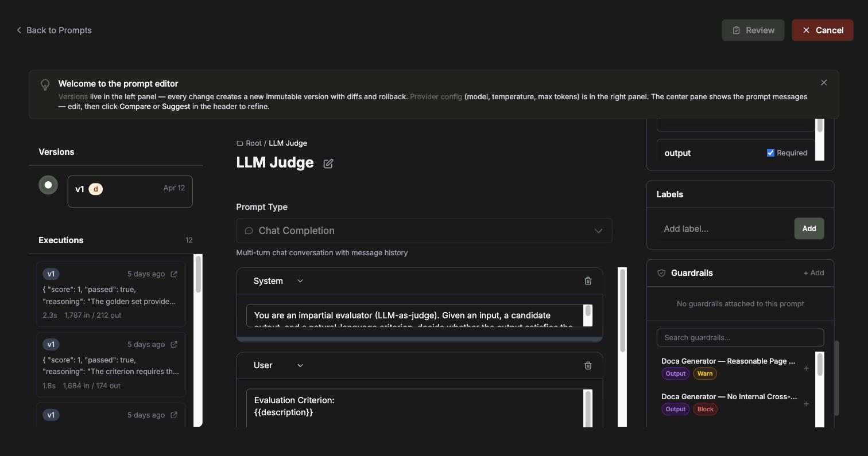Click the Add label button

pos(809,229)
